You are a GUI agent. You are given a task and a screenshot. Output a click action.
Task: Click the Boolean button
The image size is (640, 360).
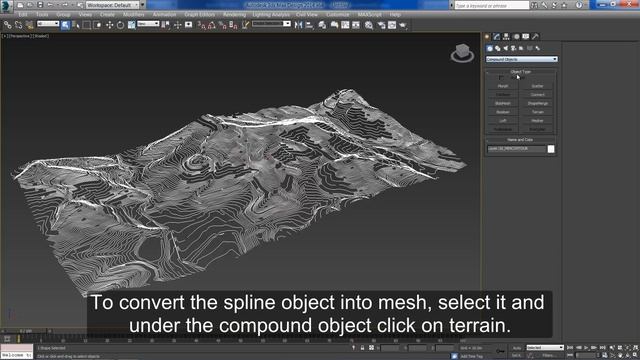point(503,112)
